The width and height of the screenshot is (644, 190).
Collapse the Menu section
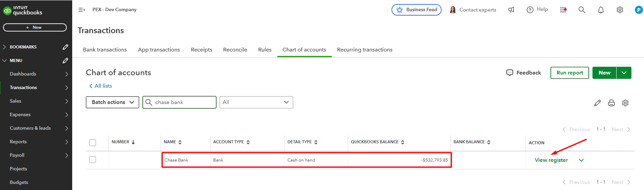click(4, 61)
